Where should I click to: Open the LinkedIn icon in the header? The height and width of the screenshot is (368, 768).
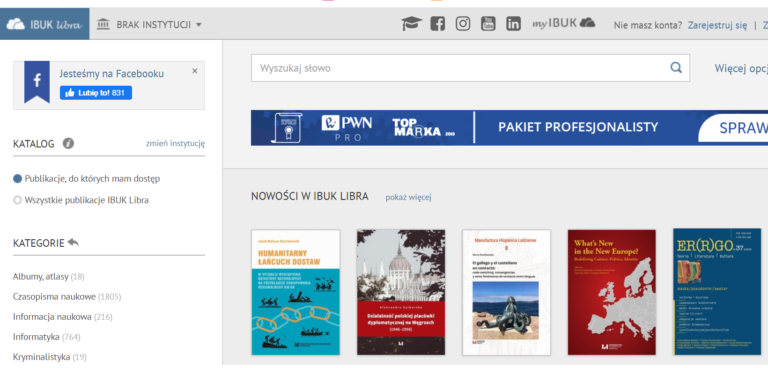click(x=513, y=24)
